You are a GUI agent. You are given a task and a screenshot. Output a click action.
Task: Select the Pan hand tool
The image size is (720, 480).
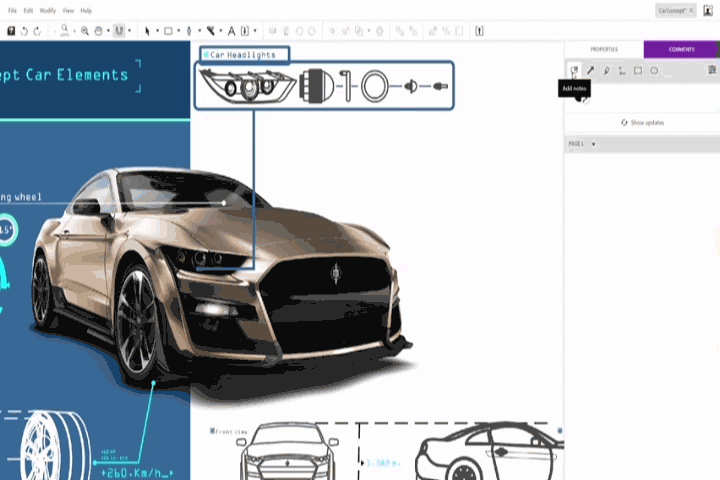[x=98, y=31]
